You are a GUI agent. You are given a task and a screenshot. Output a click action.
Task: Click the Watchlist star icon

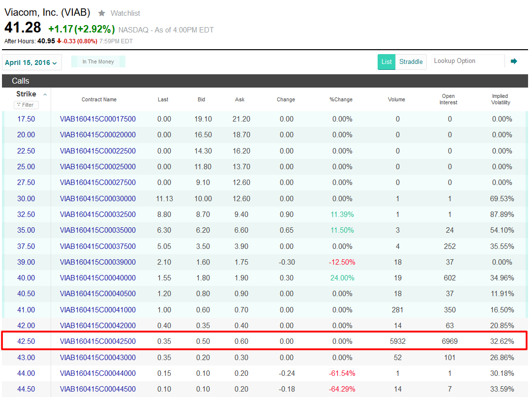pyautogui.click(x=101, y=13)
